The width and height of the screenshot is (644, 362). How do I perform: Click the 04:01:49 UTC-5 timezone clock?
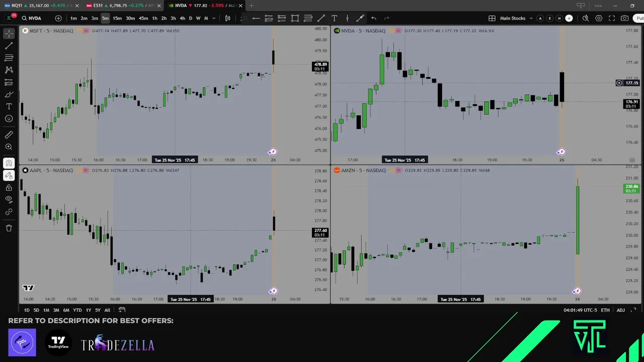(x=580, y=310)
